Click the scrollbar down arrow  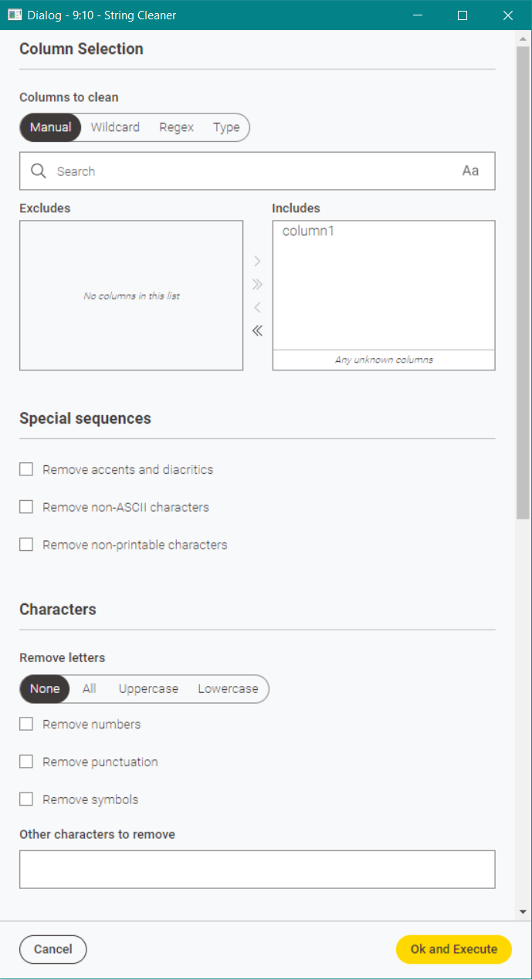tap(524, 911)
